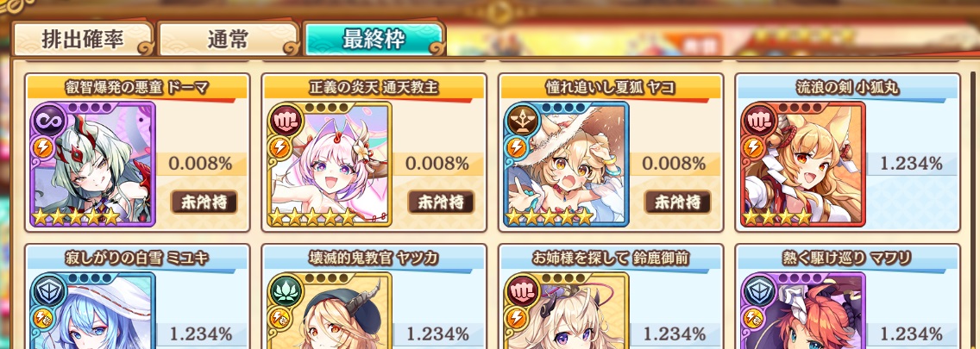Click 未所持 label under ドーマ rate
The height and width of the screenshot is (349, 980).
click(x=204, y=202)
